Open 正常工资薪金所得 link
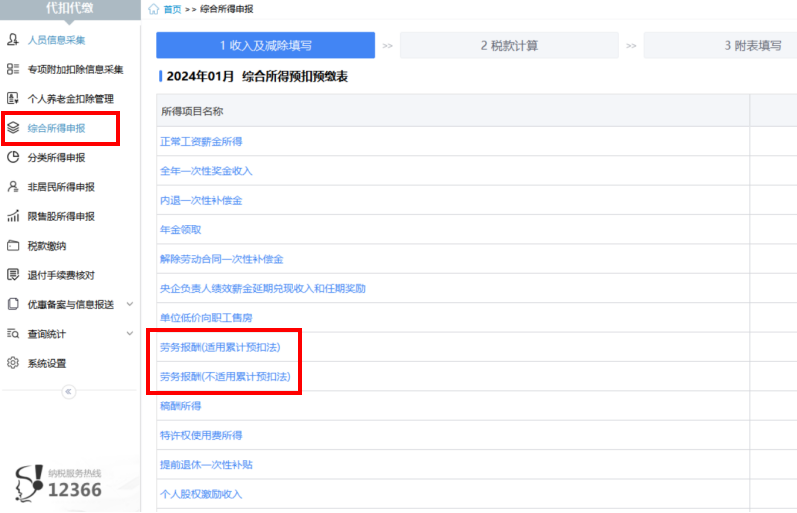The image size is (797, 513). tap(201, 141)
